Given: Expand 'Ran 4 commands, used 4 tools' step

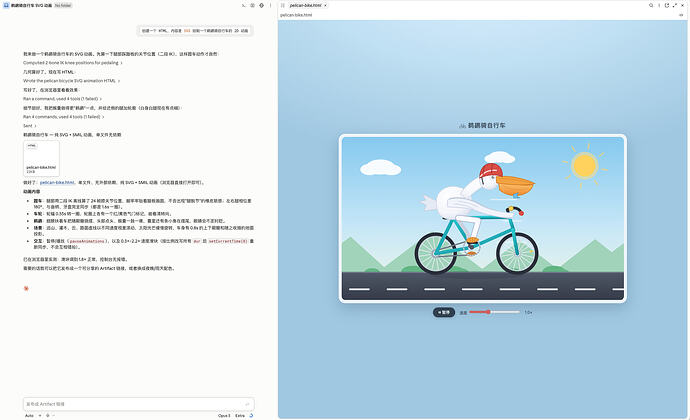Looking at the screenshot, I should (x=64, y=117).
